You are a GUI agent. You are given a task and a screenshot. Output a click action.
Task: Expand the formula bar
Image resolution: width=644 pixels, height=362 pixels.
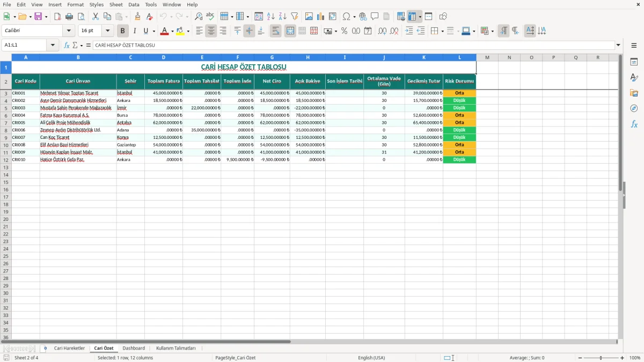[618, 46]
